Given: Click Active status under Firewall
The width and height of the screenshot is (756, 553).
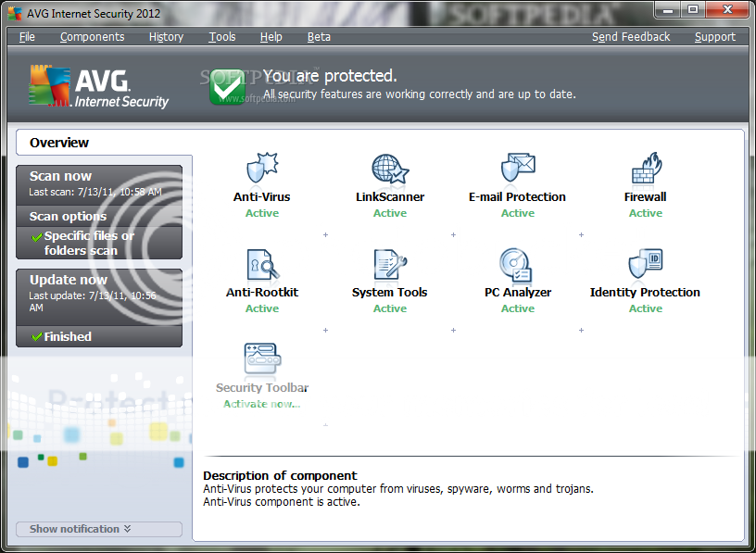Looking at the screenshot, I should click(x=645, y=213).
